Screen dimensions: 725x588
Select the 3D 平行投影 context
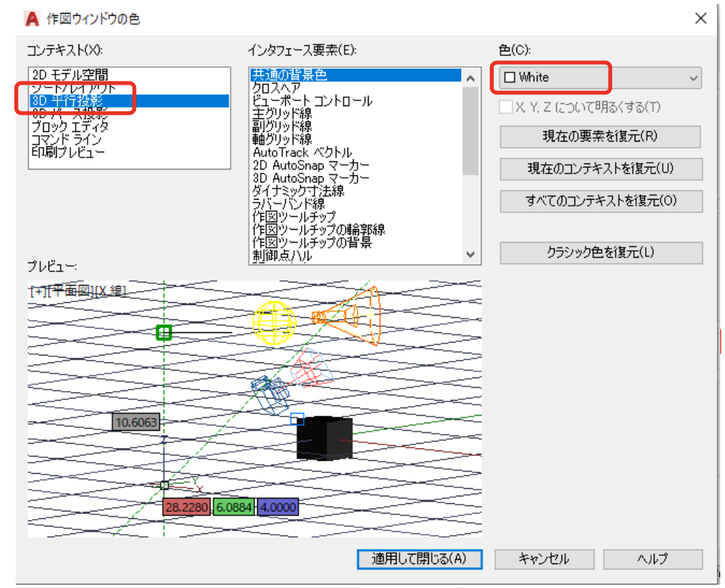click(x=129, y=101)
